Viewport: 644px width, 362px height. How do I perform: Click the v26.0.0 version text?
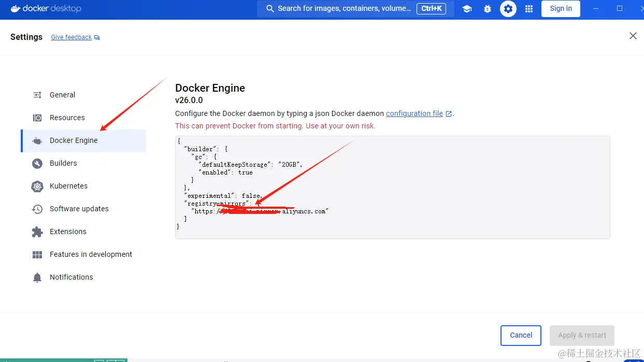click(189, 100)
